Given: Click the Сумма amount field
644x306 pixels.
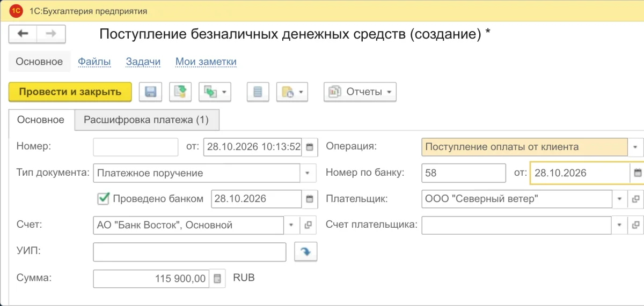Looking at the screenshot, I should tap(151, 279).
